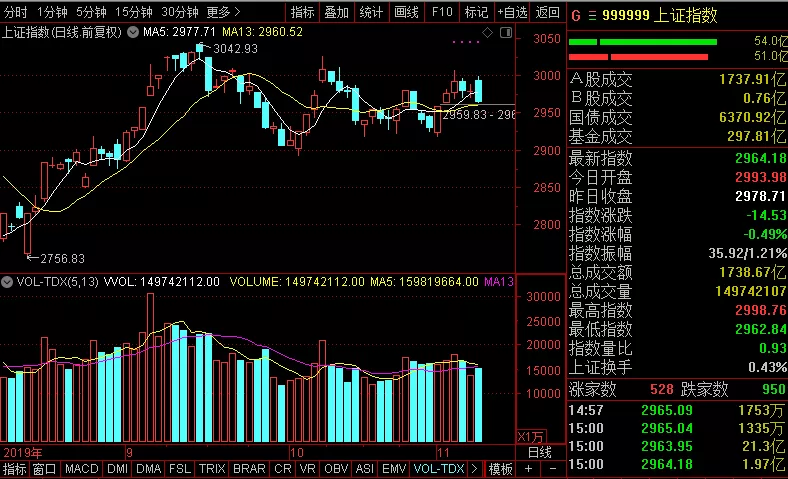The width and height of the screenshot is (788, 479).
Task: Switch indicator to ASI
Action: point(364,469)
